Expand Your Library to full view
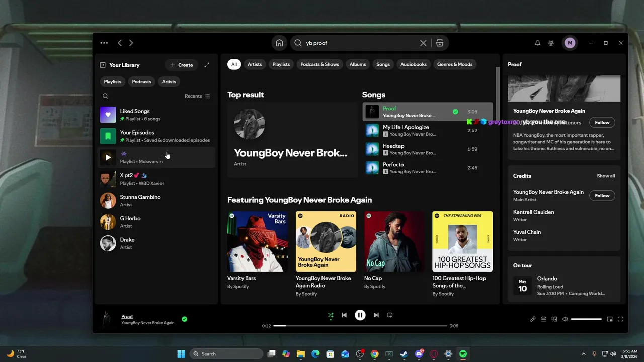Image resolution: width=644 pixels, height=362 pixels. [207, 65]
